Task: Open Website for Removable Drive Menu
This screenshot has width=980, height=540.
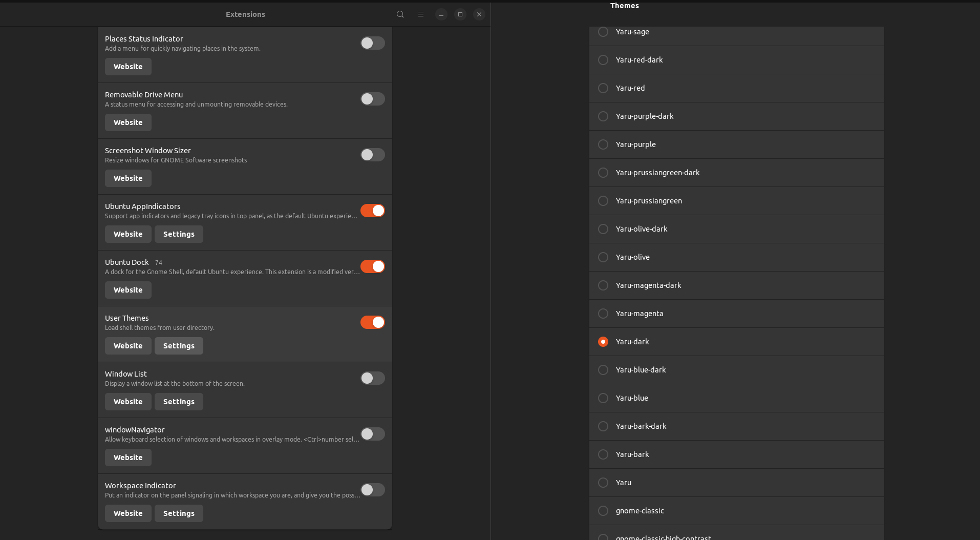Action: point(128,122)
